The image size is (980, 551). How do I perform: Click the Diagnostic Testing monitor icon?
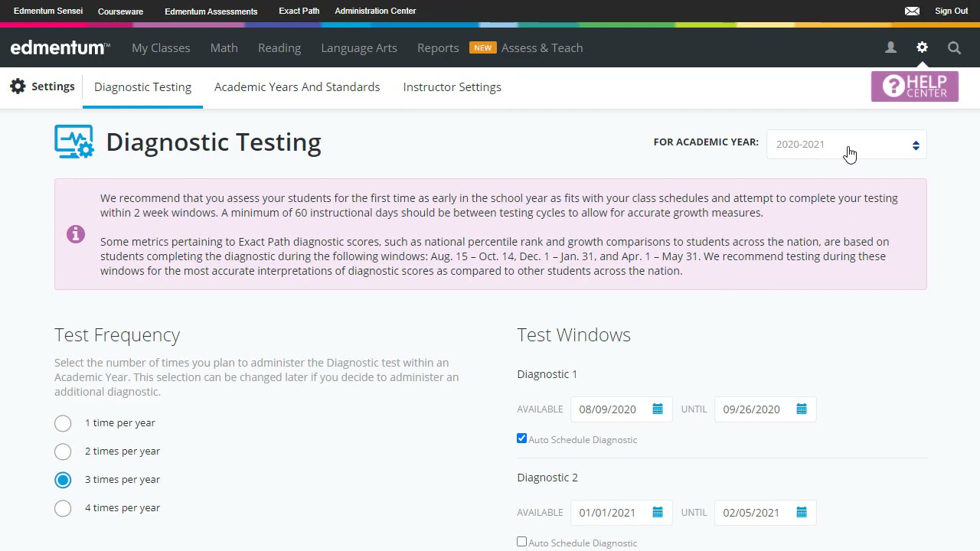(x=74, y=142)
